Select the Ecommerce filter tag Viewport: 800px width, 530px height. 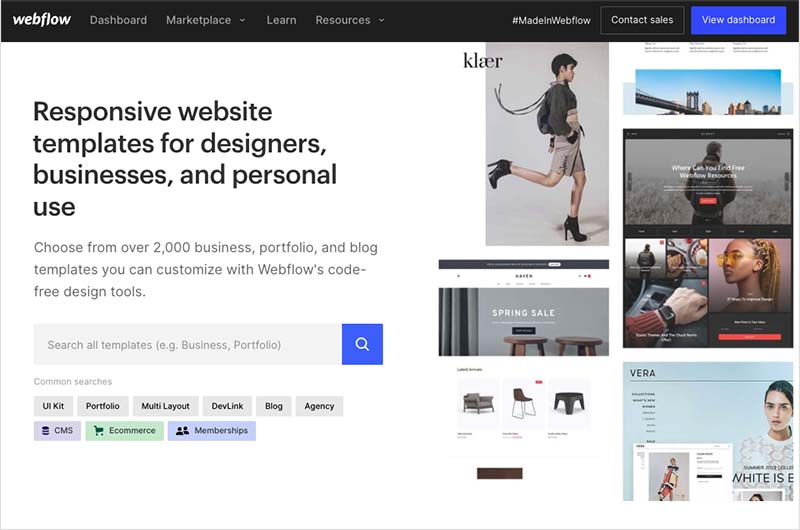[124, 431]
